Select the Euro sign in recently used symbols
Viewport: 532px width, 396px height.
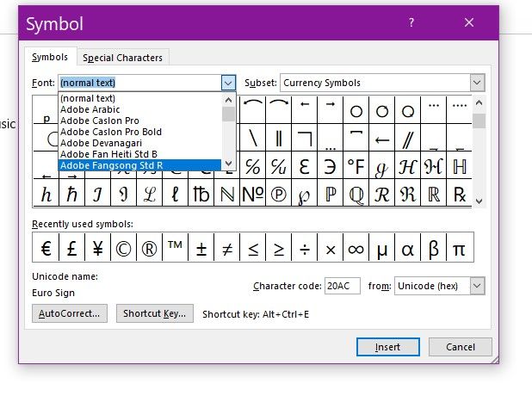(x=46, y=248)
